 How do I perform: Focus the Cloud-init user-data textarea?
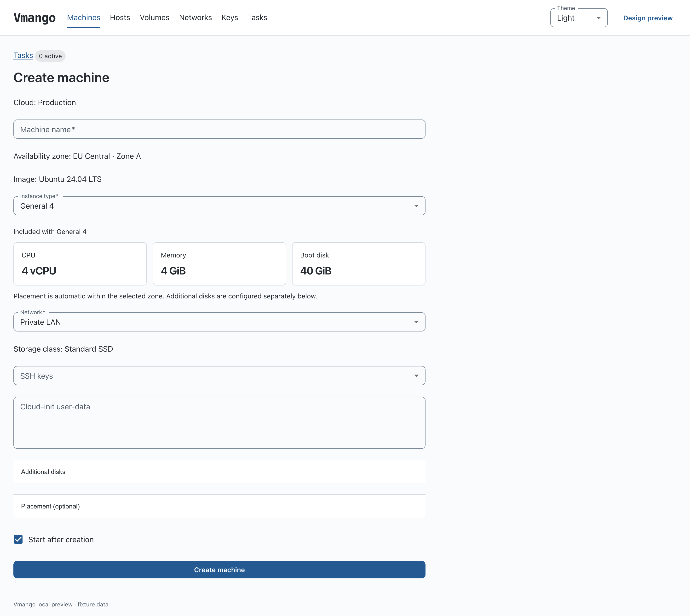coord(219,423)
